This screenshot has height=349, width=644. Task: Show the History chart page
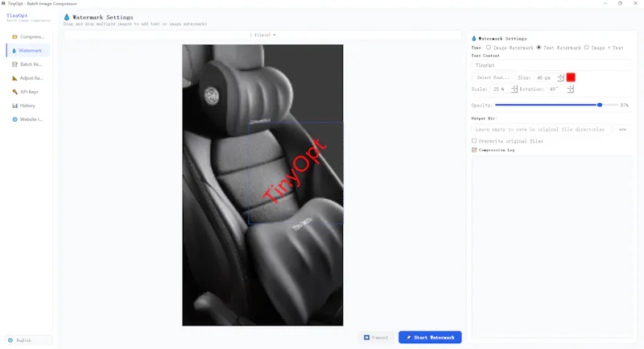[28, 106]
